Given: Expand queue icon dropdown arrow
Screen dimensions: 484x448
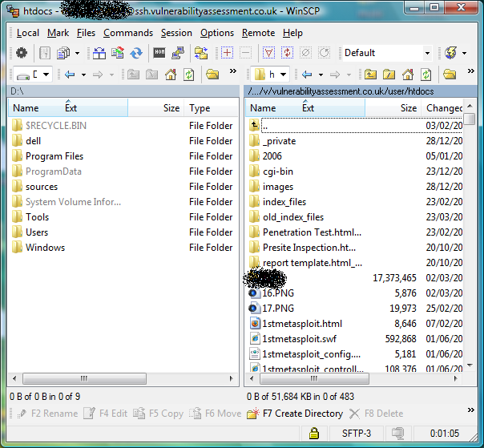Looking at the screenshot, I should pos(77,53).
